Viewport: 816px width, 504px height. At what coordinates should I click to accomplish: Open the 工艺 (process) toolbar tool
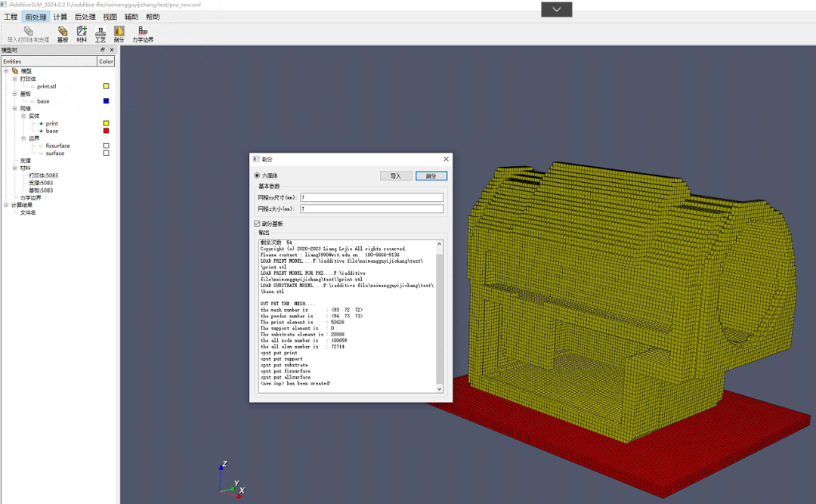click(x=100, y=34)
